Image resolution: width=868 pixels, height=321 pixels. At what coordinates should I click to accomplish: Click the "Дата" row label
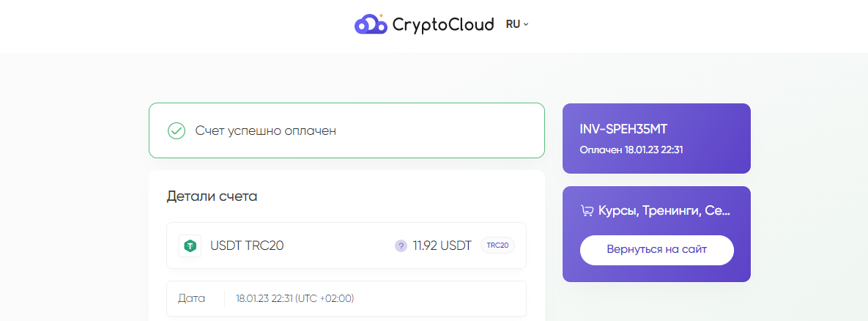[191, 299]
